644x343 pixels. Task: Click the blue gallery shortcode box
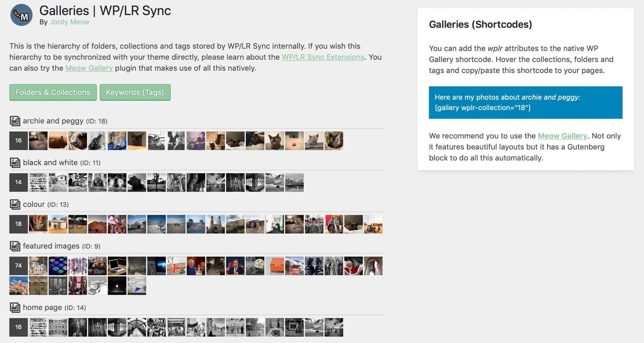point(526,102)
